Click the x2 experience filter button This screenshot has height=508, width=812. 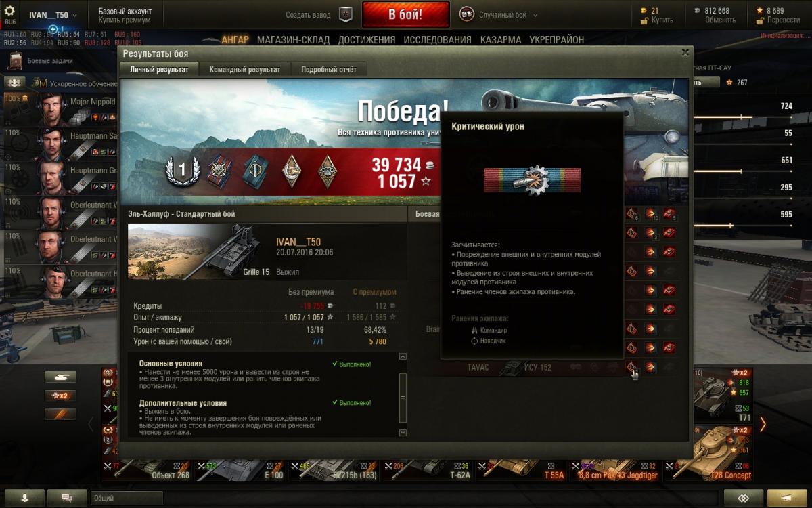60,396
